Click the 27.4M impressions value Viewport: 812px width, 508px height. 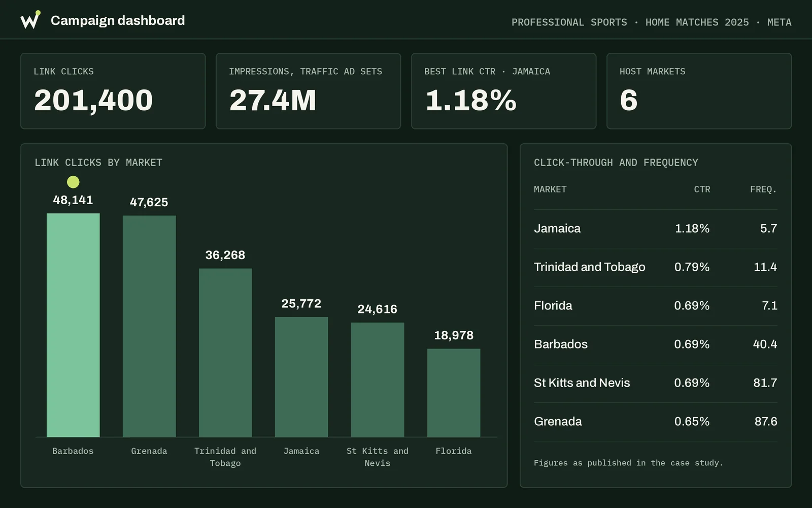pyautogui.click(x=273, y=100)
